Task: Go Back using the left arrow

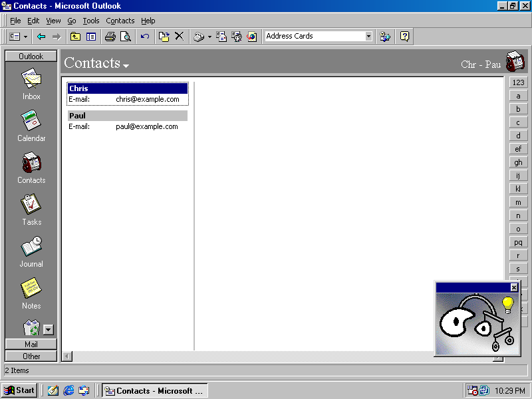Action: click(41, 37)
